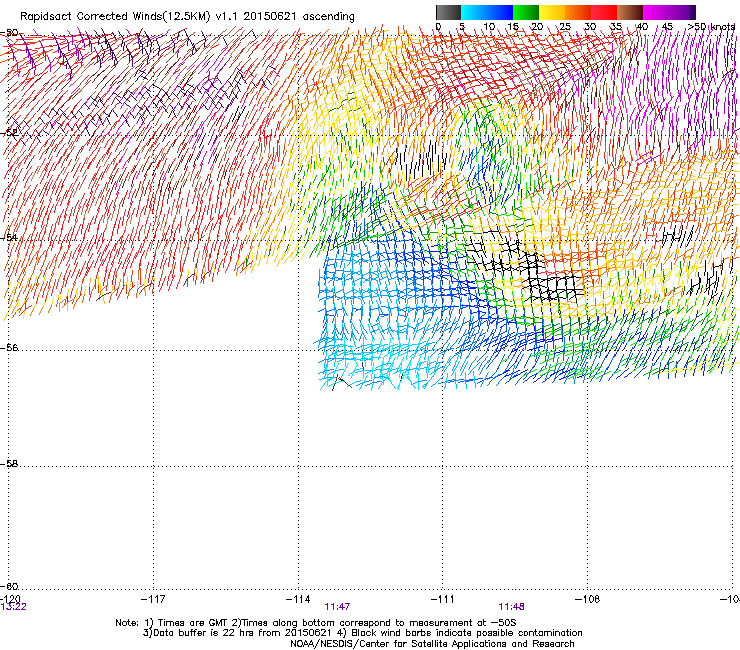
Task: Click the -111 longitude axis label
Action: click(x=443, y=599)
